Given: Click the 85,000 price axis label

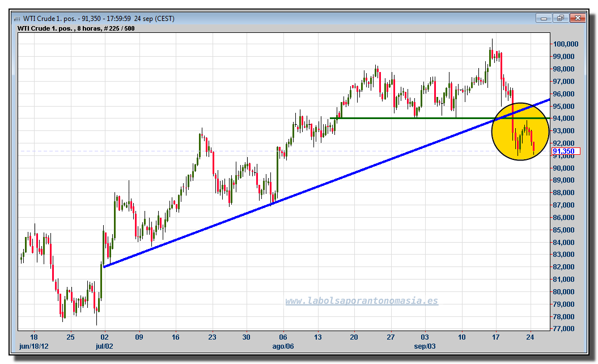Looking at the screenshot, I should [563, 230].
